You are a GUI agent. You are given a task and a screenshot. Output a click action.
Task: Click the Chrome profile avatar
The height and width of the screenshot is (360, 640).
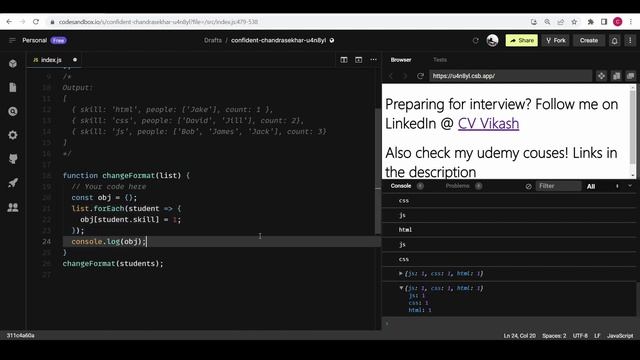click(x=618, y=22)
